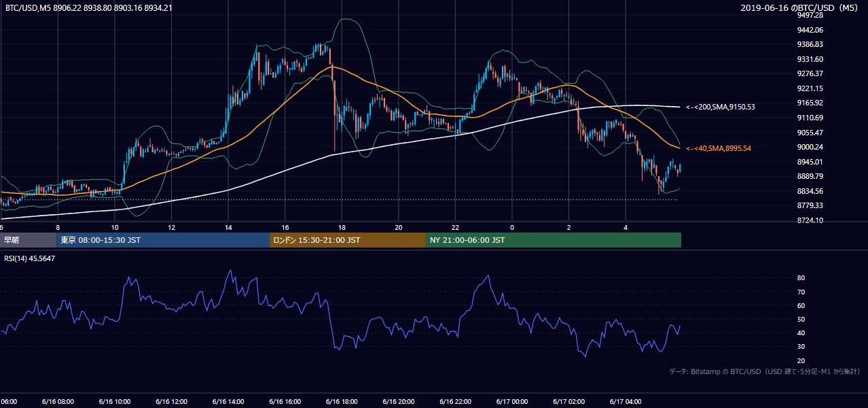
Task: Click the bottom date label 6/16 14:00
Action: pyautogui.click(x=228, y=402)
